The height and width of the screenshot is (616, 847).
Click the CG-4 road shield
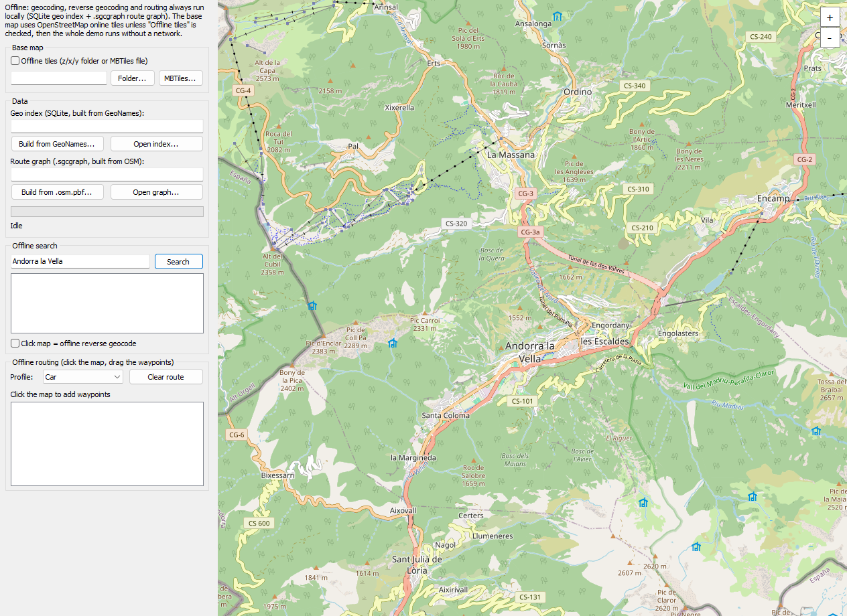click(243, 90)
